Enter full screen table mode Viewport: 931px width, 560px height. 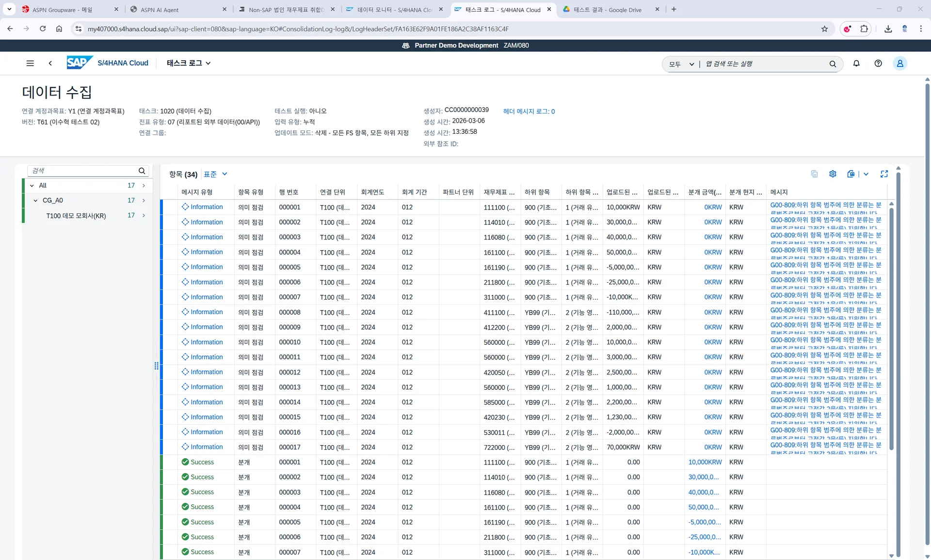pyautogui.click(x=884, y=174)
